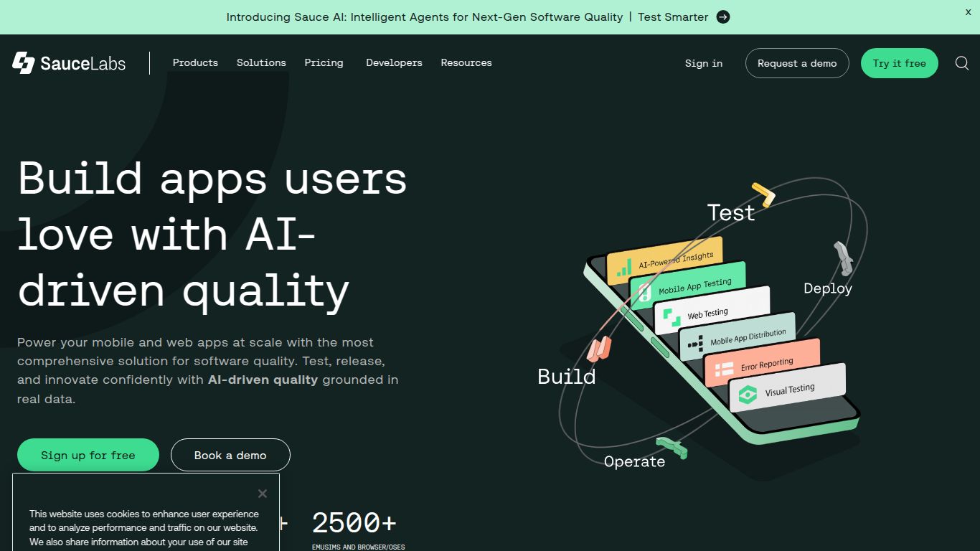The width and height of the screenshot is (980, 551).
Task: Click the arrow next to Test Smarter
Action: 723,17
